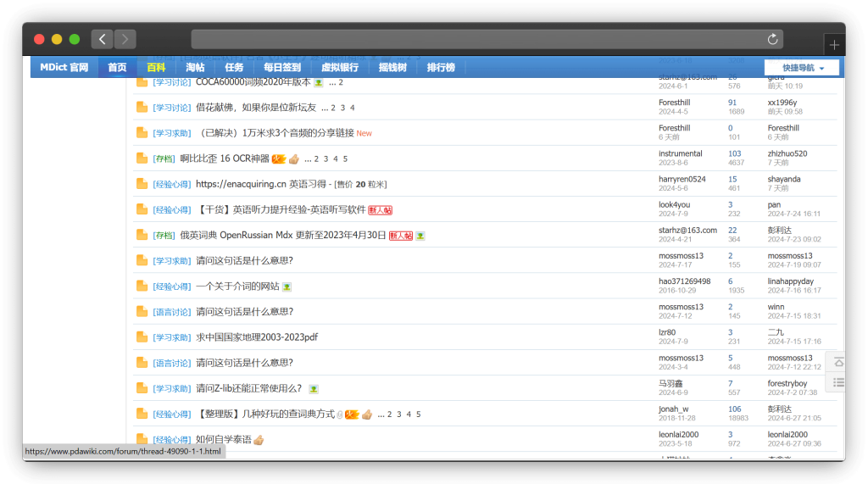868x484 pixels.
Task: Click folder icon of 啊比比歪 16 OCR神器 thread
Action: tap(142, 158)
